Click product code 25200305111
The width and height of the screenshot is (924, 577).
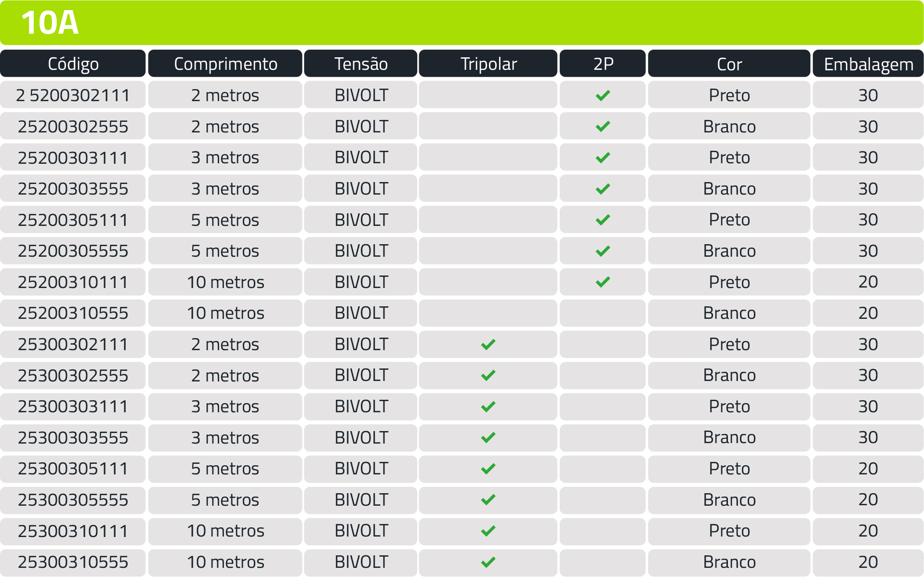click(x=73, y=220)
